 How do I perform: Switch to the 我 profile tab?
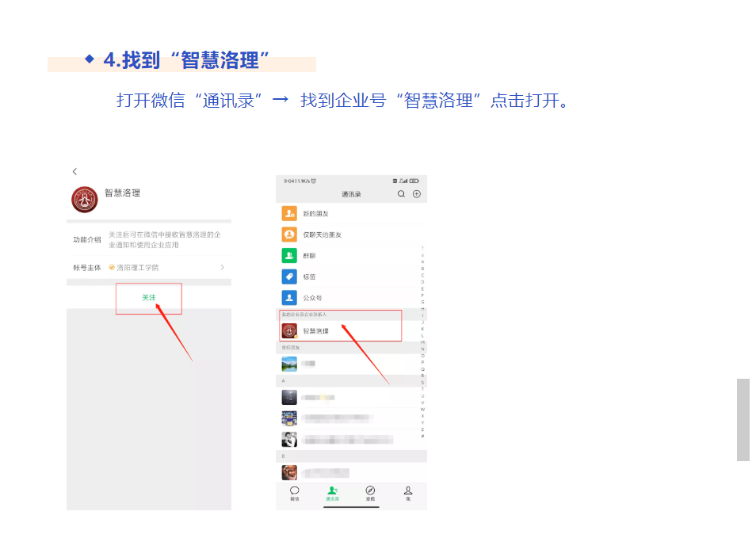[408, 494]
